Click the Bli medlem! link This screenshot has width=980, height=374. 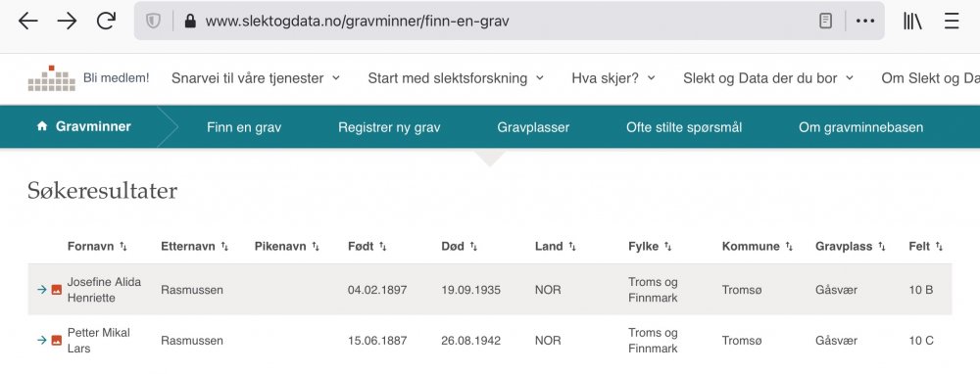117,78
